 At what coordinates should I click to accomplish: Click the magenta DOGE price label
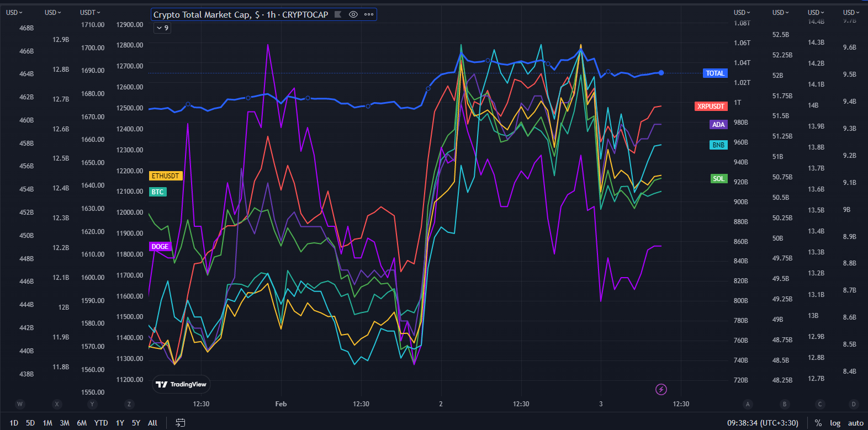pos(160,246)
